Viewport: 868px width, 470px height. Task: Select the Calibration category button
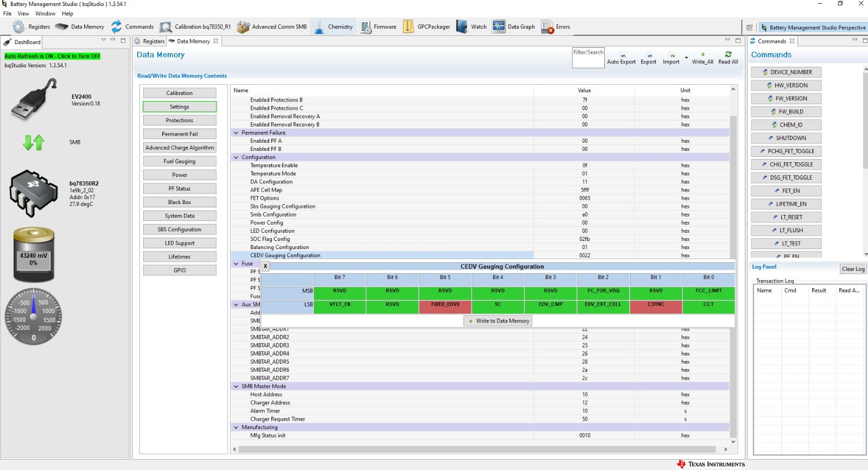tap(180, 93)
